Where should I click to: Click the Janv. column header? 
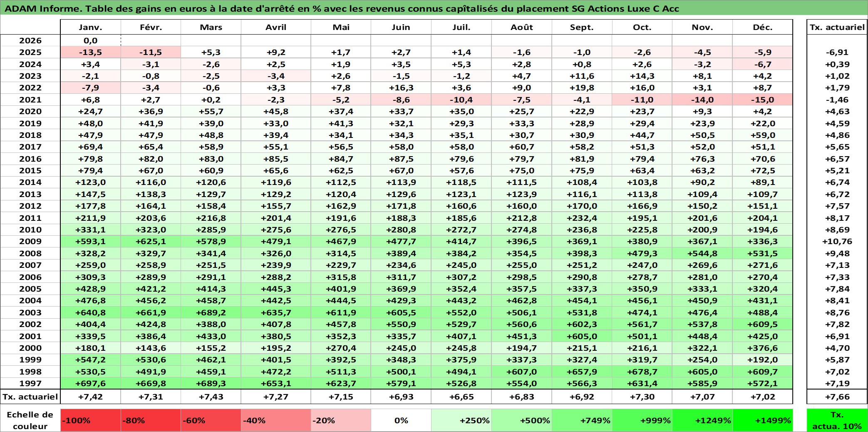coord(91,27)
